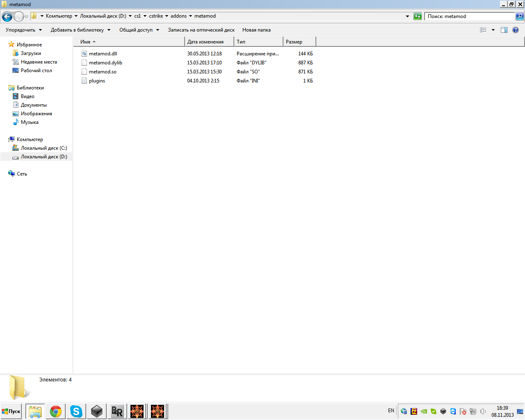Image resolution: width=525 pixels, height=420 pixels.
Task: Open the recent pages history arrow
Action: coord(26,17)
